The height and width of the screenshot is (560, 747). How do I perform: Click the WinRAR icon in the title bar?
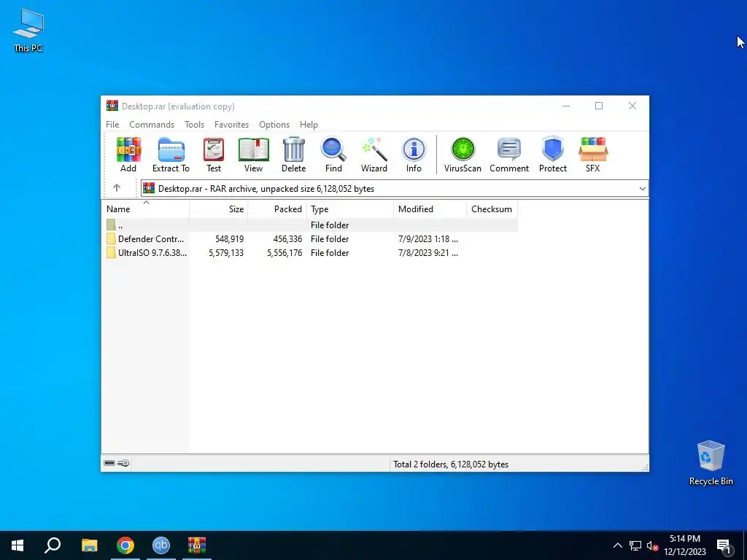pos(112,106)
